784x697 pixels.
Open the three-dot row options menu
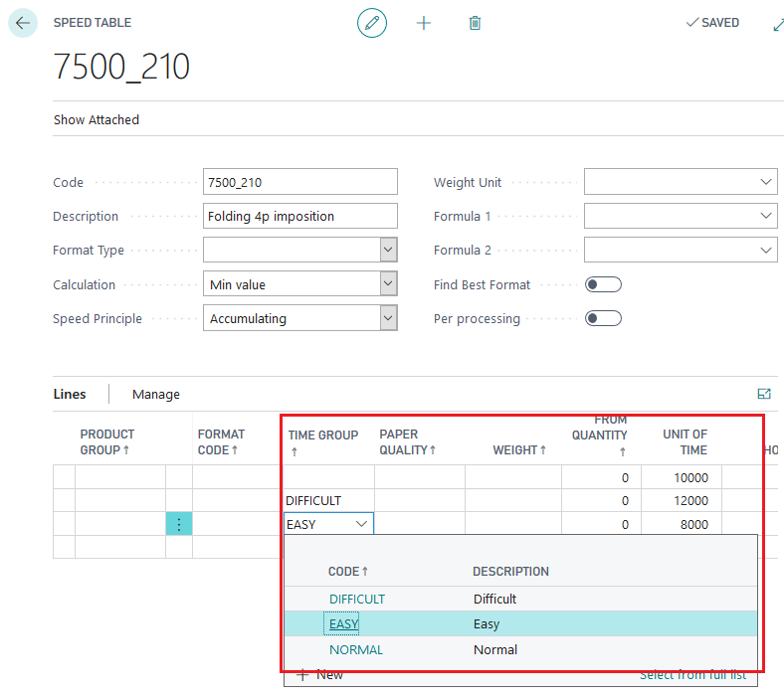coord(179,525)
